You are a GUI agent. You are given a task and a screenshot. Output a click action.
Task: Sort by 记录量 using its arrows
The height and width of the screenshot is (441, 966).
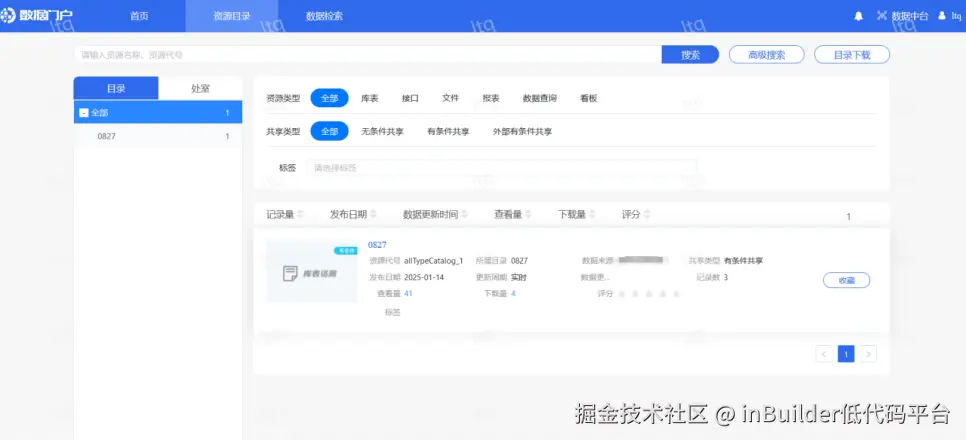coord(300,214)
